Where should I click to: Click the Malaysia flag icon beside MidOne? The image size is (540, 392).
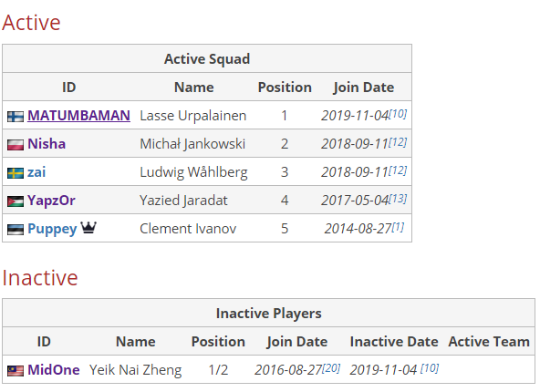(x=16, y=371)
